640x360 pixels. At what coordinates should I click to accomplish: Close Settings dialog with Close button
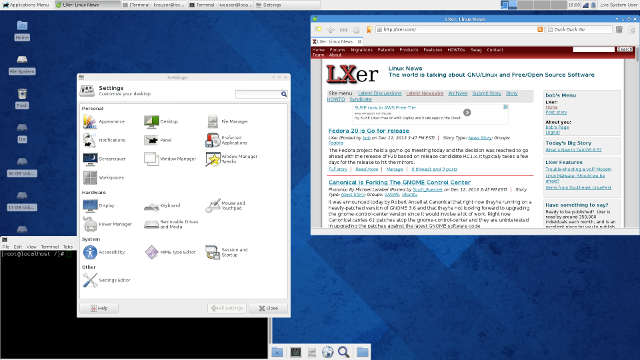coord(268,308)
